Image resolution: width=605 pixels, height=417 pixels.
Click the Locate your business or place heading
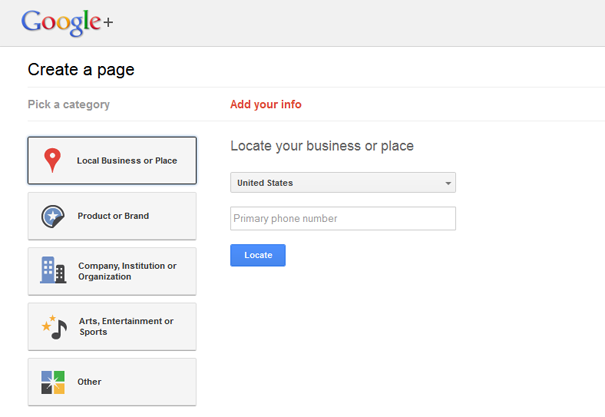coord(321,146)
